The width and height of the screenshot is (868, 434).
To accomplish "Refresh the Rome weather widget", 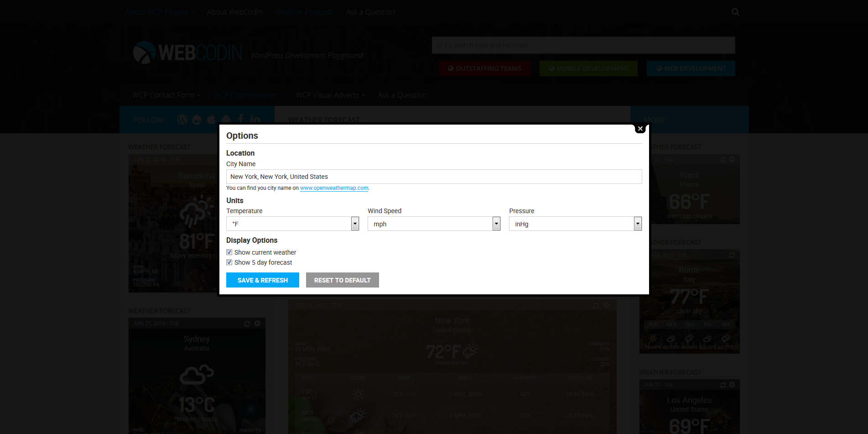I will pyautogui.click(x=732, y=255).
